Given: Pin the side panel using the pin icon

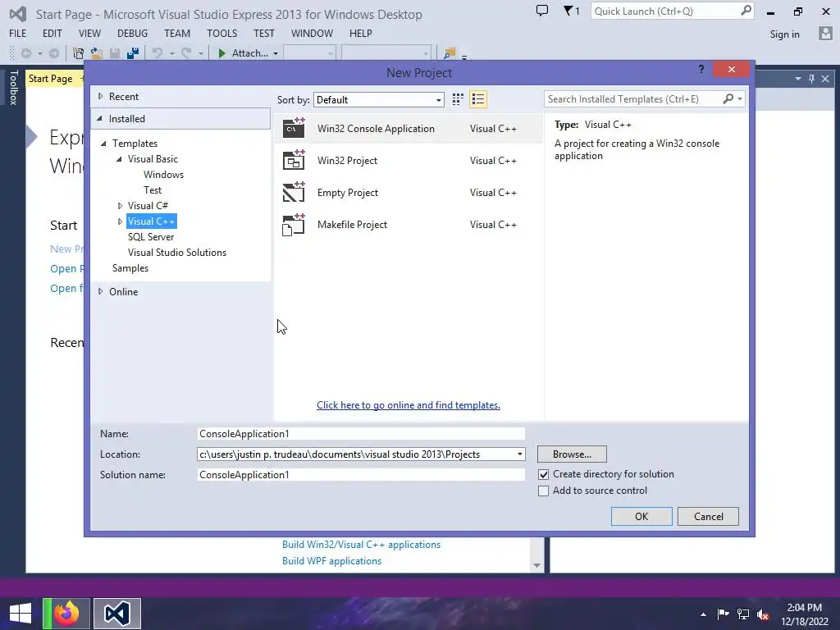Looking at the screenshot, I should click(811, 79).
